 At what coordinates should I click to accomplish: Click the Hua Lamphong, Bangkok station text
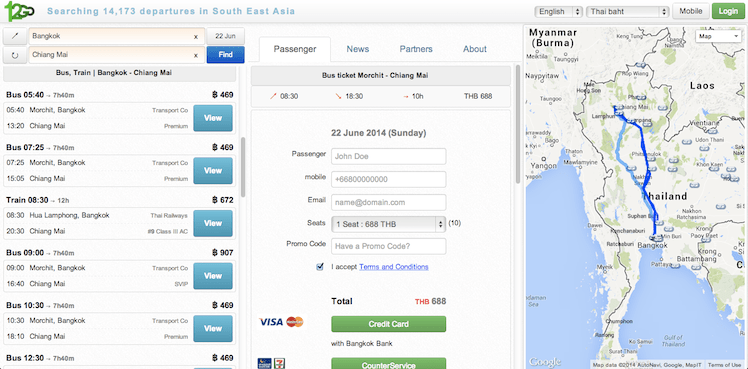(69, 215)
